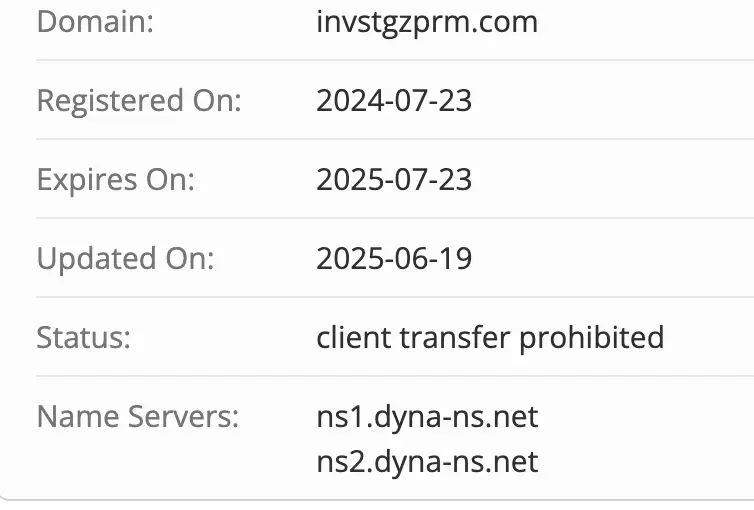The image size is (754, 510).
Task: Click the "Expires On:" label
Action: click(x=116, y=179)
